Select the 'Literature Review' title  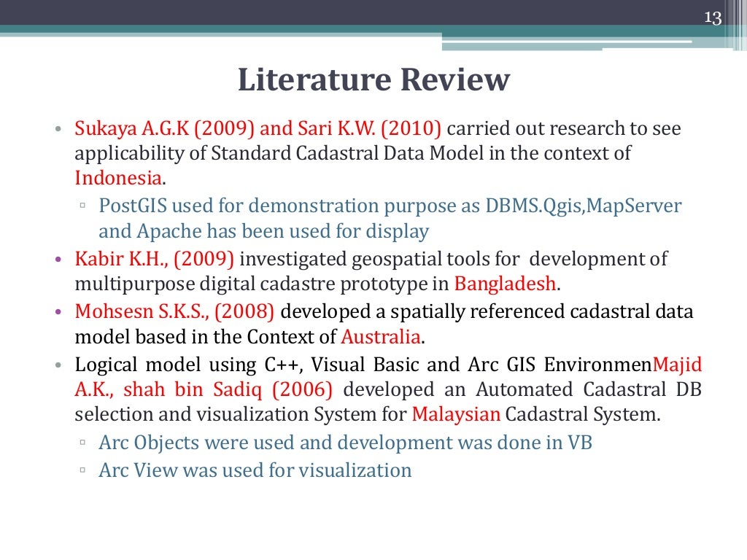tap(374, 79)
